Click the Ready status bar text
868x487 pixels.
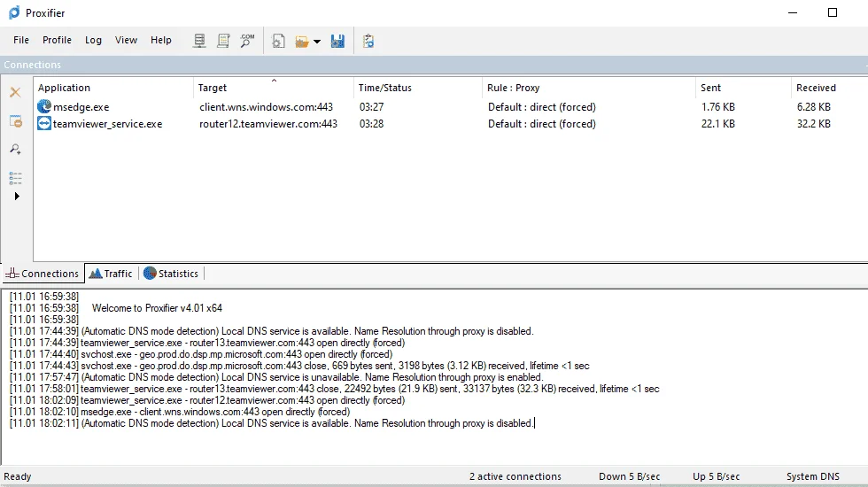(18, 476)
